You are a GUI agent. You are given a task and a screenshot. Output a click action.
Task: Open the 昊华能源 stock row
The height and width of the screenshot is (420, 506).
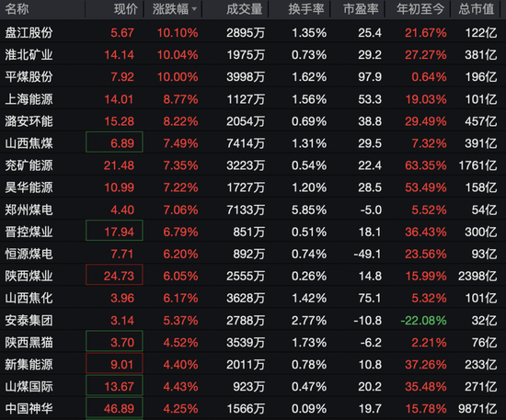coord(253,187)
